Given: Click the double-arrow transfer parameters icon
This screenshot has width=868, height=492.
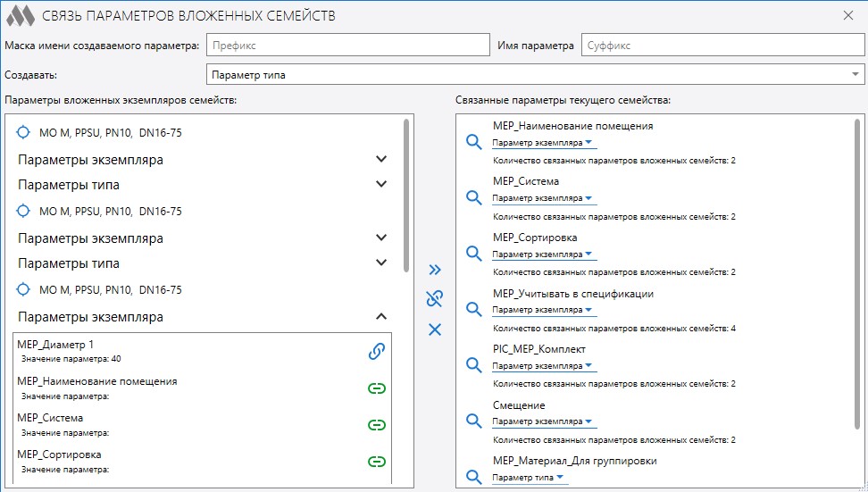Looking at the screenshot, I should (435, 269).
